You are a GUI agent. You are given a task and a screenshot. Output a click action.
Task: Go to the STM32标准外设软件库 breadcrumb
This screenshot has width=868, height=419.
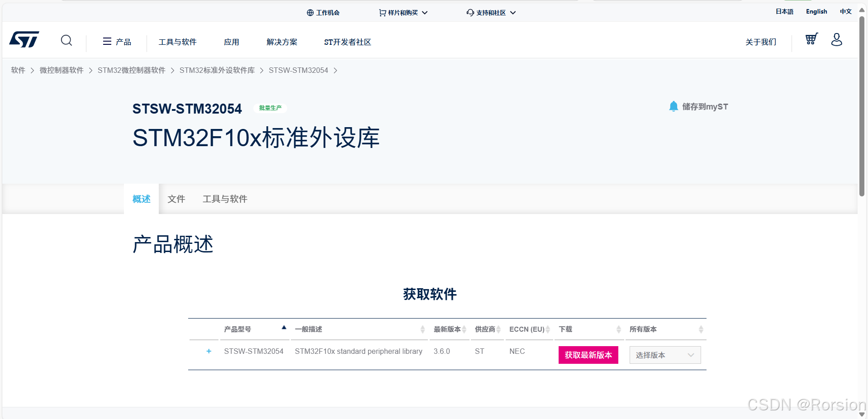(x=217, y=70)
